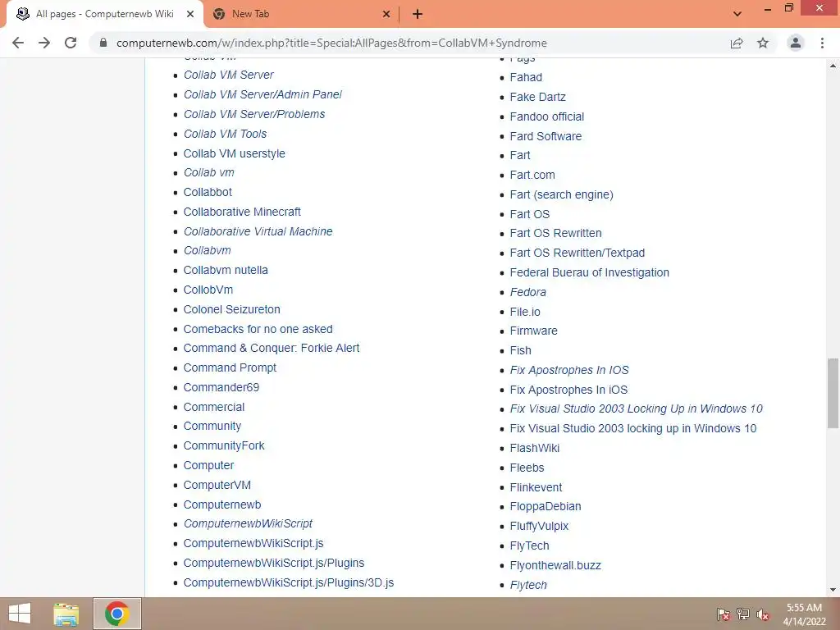Click the vertical scrollbar thumb
The height and width of the screenshot is (630, 840).
pyautogui.click(x=833, y=393)
